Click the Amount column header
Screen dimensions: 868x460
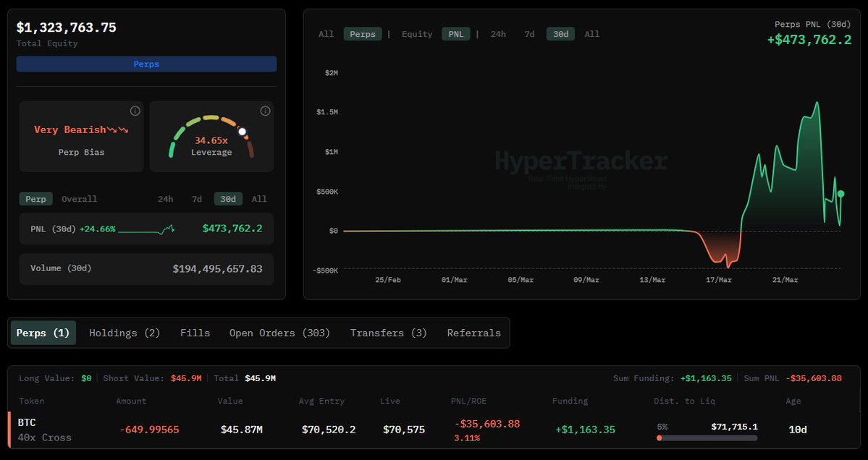(x=131, y=401)
